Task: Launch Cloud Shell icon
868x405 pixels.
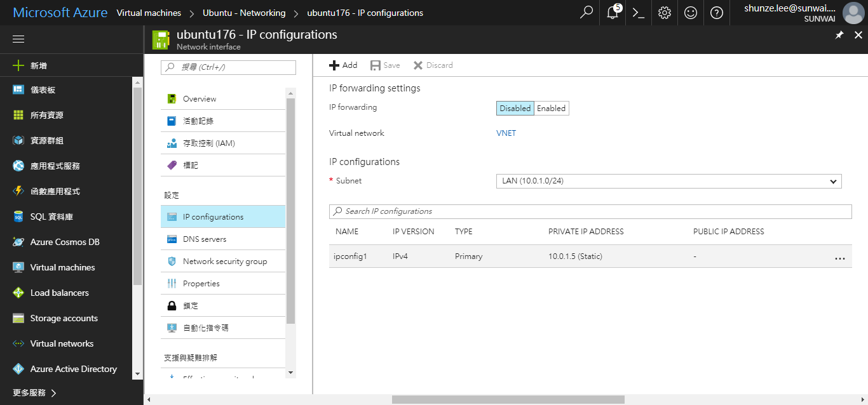Action: 639,13
